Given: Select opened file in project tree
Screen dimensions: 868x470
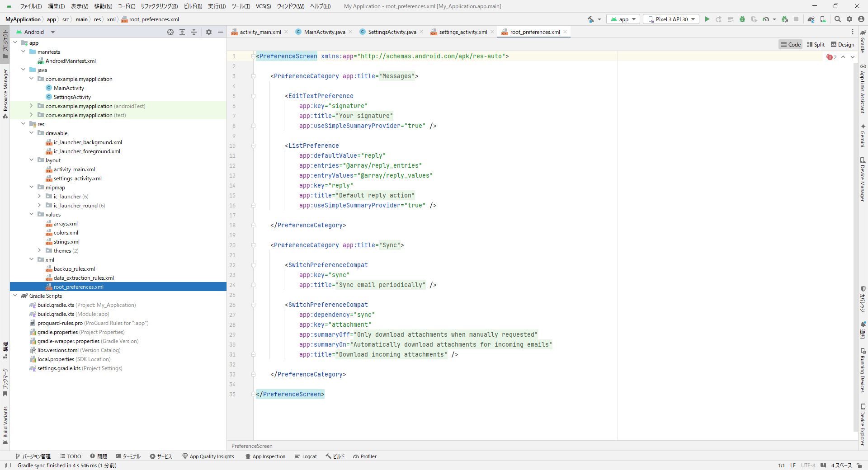Looking at the screenshot, I should [170, 32].
